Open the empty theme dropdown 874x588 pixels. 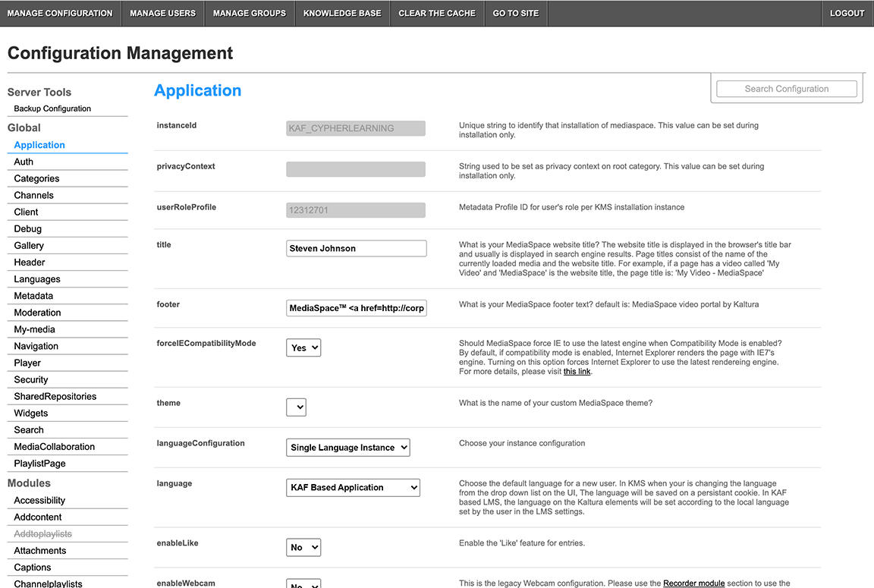[296, 407]
